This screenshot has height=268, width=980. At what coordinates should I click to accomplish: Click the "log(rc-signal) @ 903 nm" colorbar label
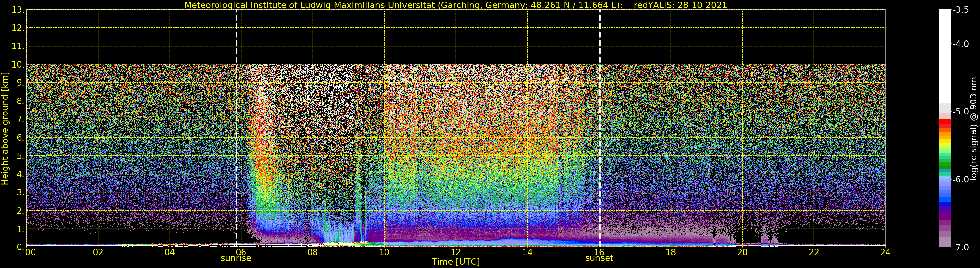pyautogui.click(x=973, y=128)
